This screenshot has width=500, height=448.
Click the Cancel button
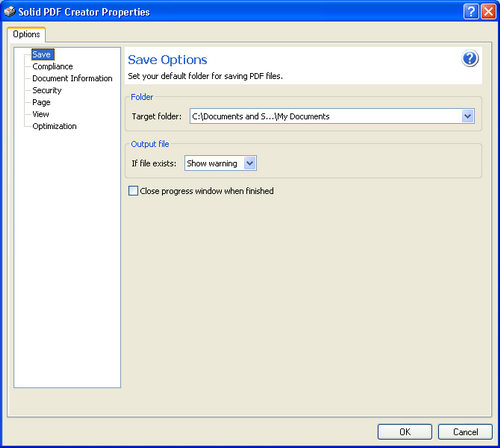[465, 432]
